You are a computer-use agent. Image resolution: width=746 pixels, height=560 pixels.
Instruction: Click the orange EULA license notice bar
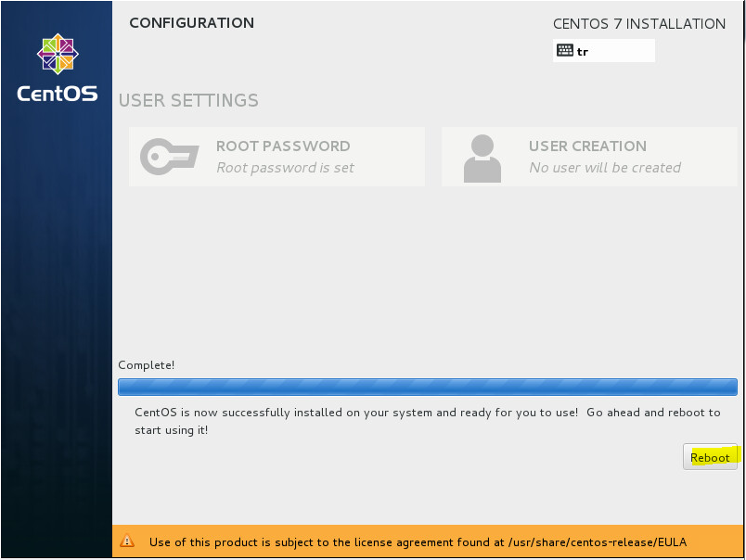click(x=427, y=541)
